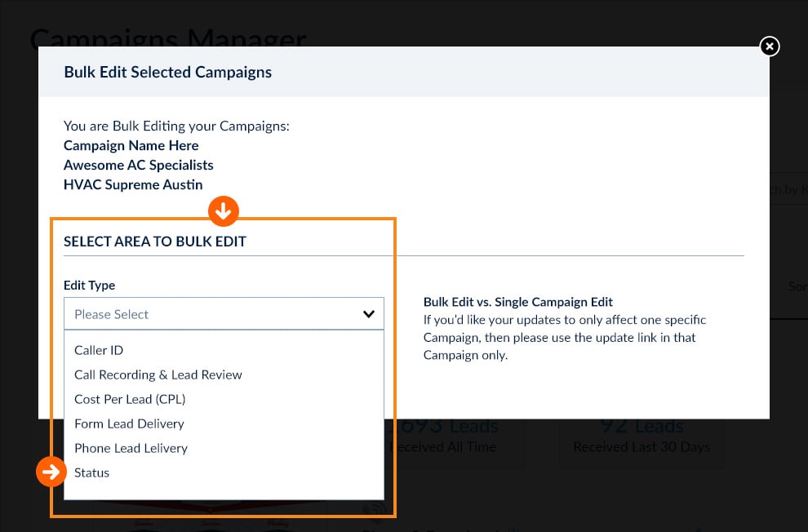
Task: Click the circular X icon to dismiss modal
Action: click(769, 47)
